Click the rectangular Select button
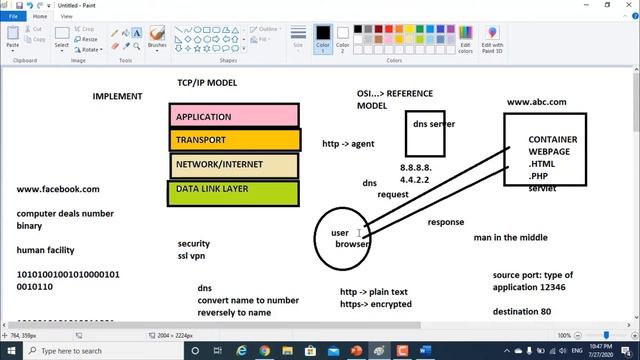640x360 pixels. [x=62, y=36]
